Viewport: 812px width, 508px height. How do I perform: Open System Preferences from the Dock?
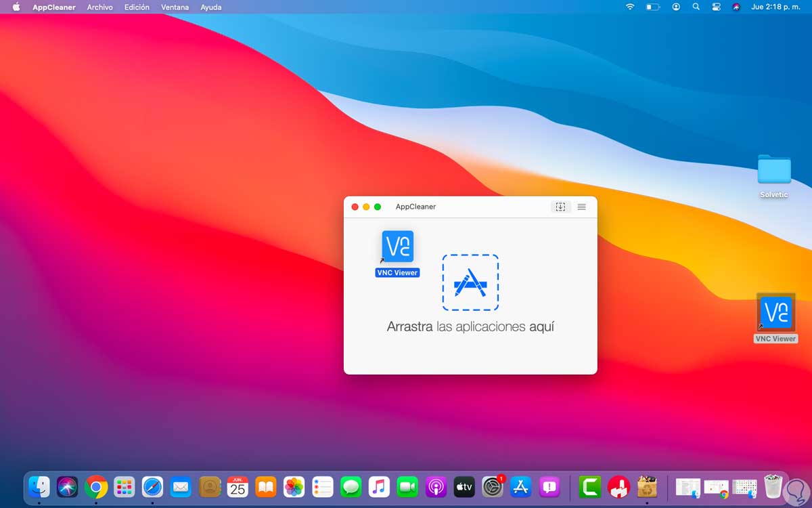[x=493, y=486]
